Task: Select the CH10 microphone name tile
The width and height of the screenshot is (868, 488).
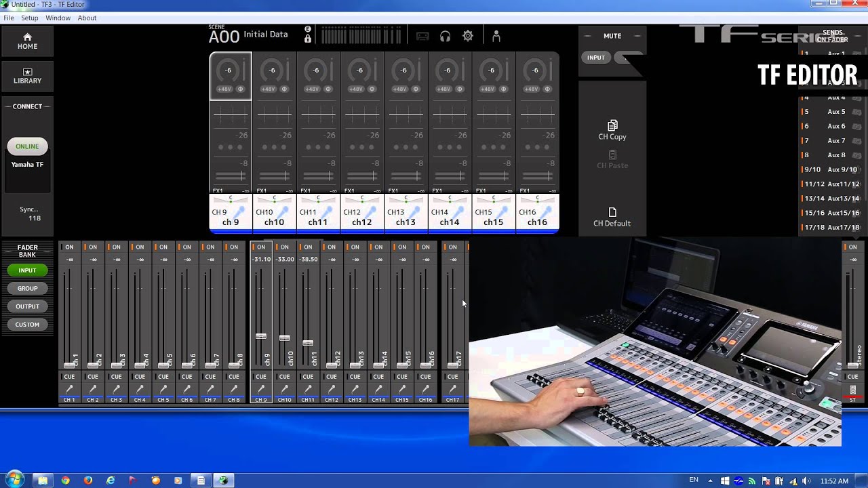Action: [274, 212]
